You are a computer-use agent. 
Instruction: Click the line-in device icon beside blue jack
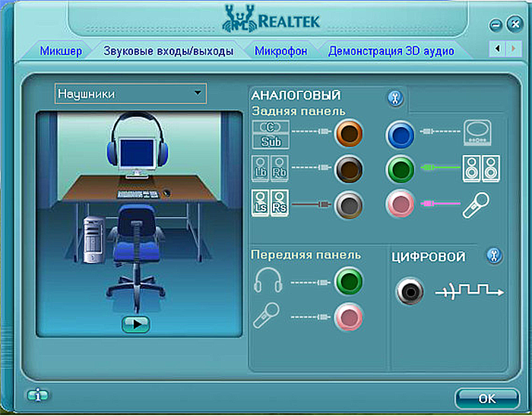[x=477, y=132]
